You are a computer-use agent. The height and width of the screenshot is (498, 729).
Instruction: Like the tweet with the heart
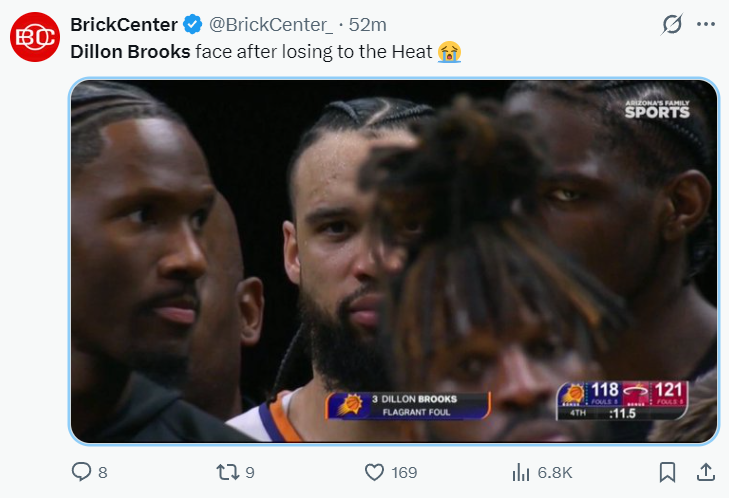pyautogui.click(x=374, y=471)
